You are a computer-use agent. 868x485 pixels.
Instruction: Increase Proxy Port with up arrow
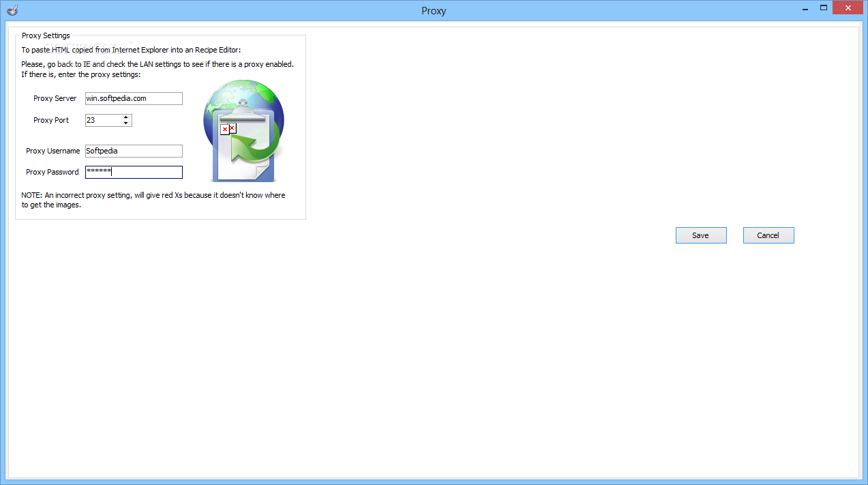click(126, 117)
